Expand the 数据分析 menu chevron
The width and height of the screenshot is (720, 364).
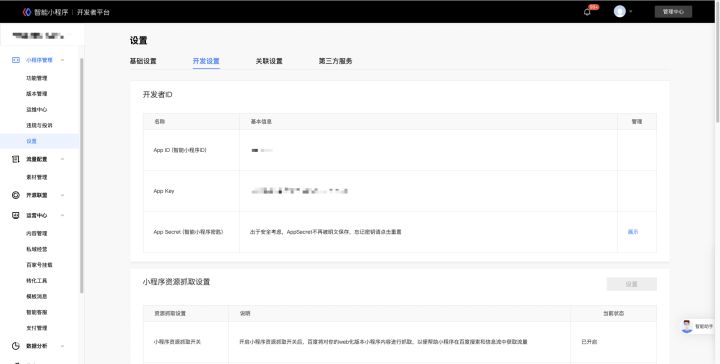62,346
